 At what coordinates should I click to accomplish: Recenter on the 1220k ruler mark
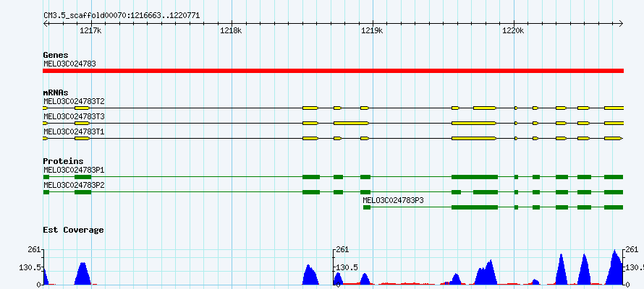(514, 31)
